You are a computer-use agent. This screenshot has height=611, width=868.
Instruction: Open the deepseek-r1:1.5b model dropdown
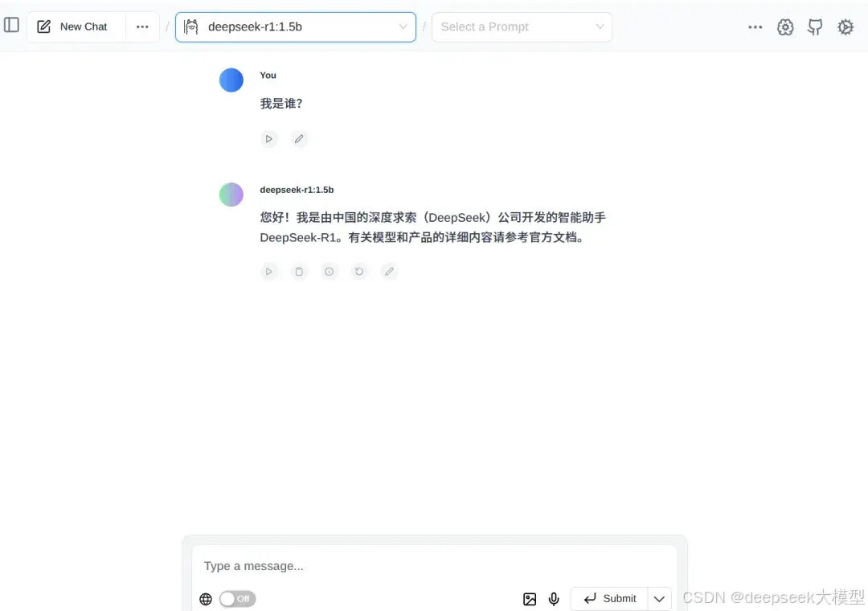point(296,27)
